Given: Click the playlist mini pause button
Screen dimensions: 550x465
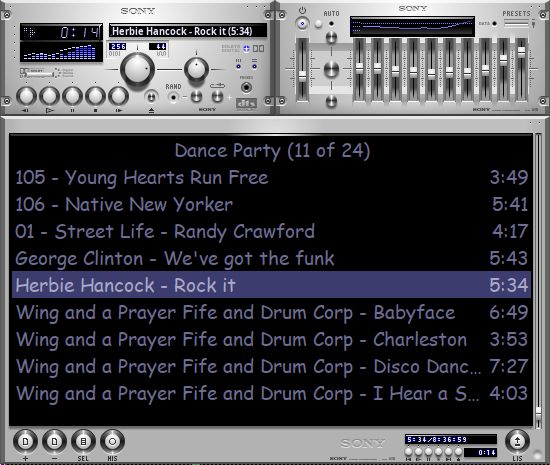Looking at the screenshot, I should click(428, 452).
